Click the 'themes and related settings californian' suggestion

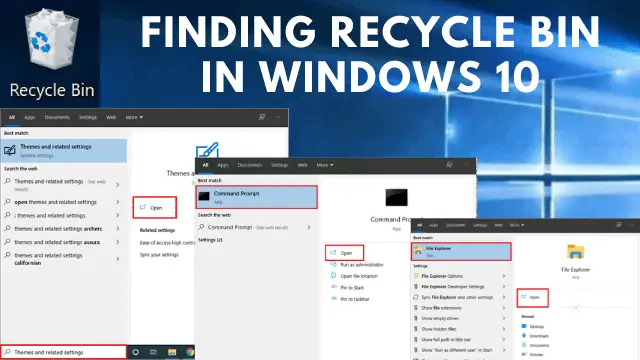pos(48,259)
